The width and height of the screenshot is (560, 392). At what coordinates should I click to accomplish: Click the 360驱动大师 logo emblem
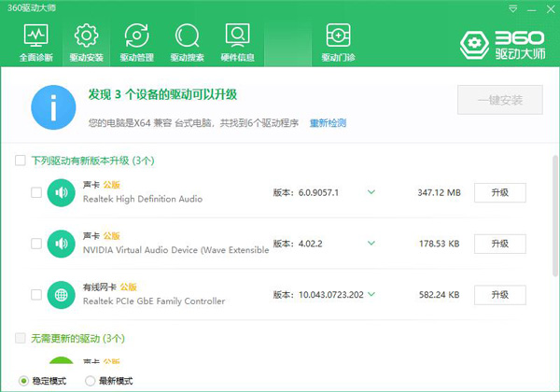[474, 45]
